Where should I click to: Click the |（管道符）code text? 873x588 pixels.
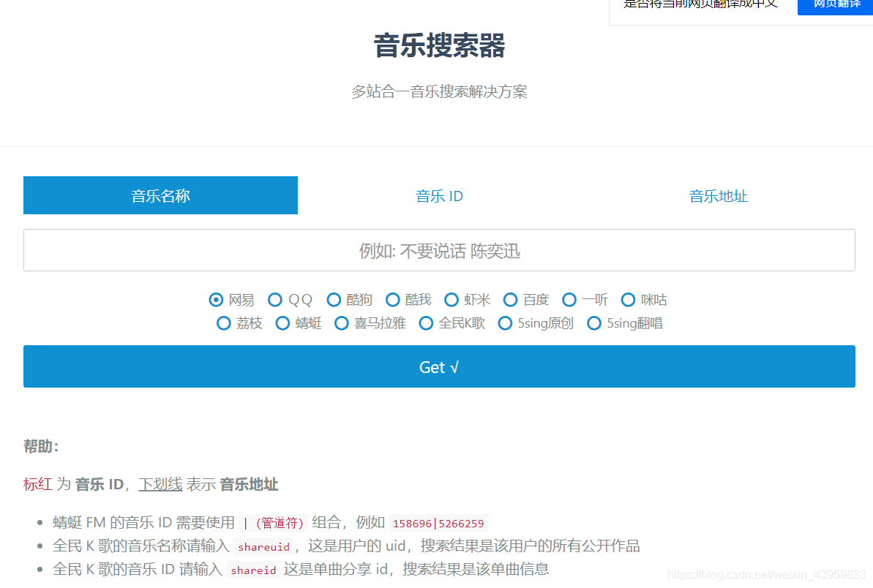coord(274,524)
